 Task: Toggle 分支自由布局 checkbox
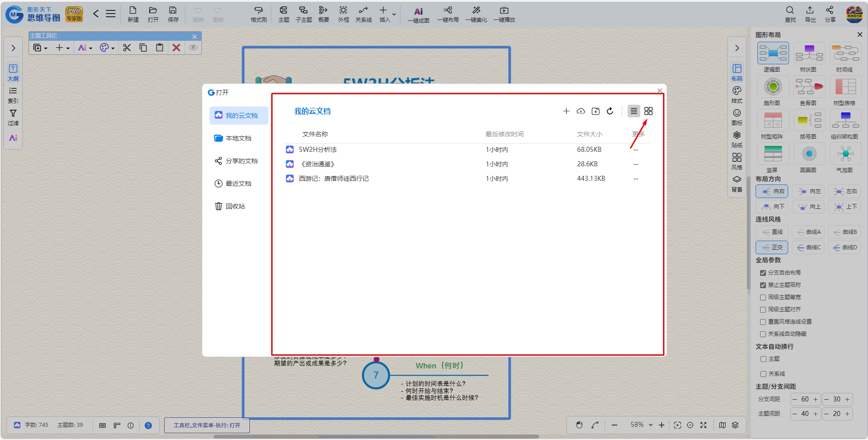pyautogui.click(x=763, y=273)
